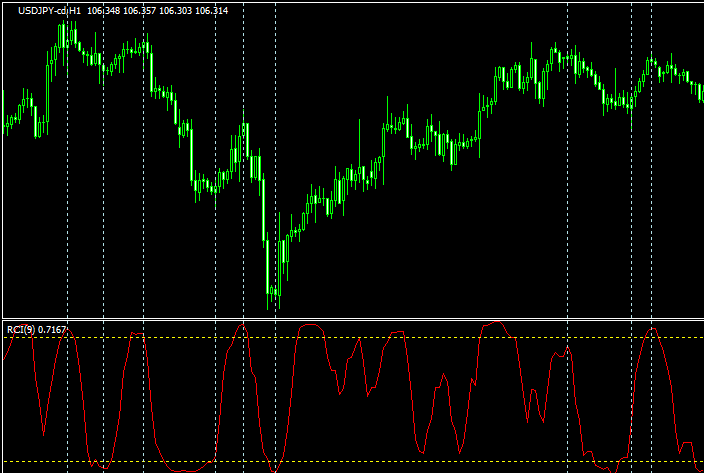
Task: Select the first candlestick on the left edge
Action: point(6,125)
